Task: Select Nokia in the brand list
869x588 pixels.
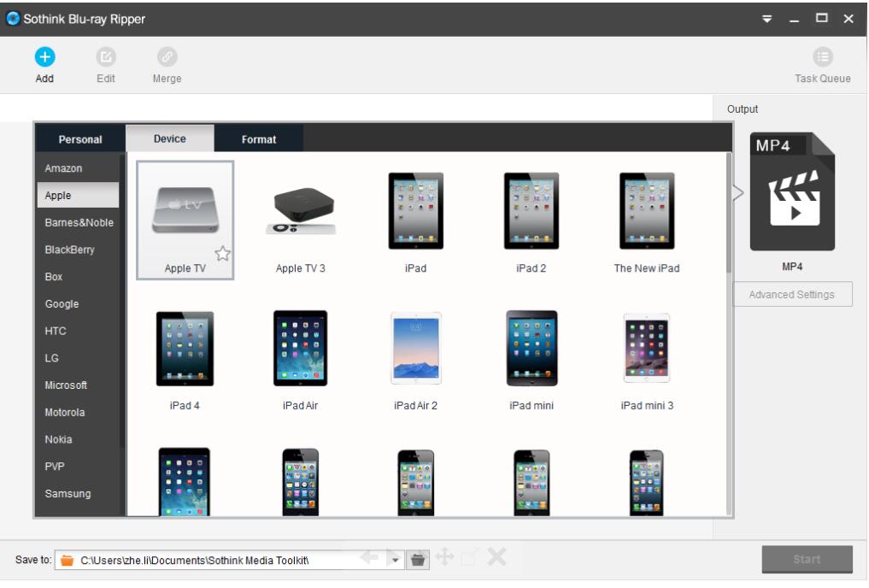Action: 78,439
